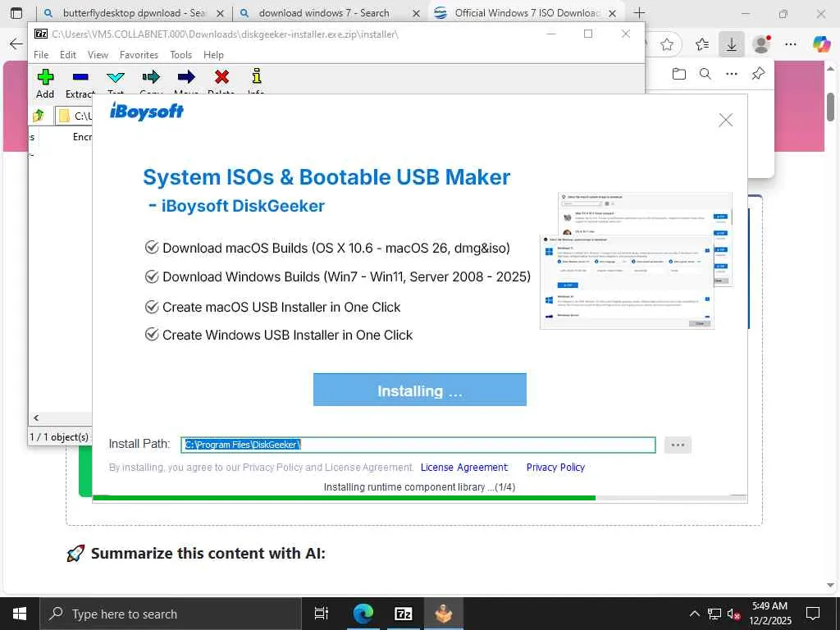This screenshot has width=840, height=630.
Task: Open Microsoft Edge from taskbar
Action: click(x=363, y=614)
